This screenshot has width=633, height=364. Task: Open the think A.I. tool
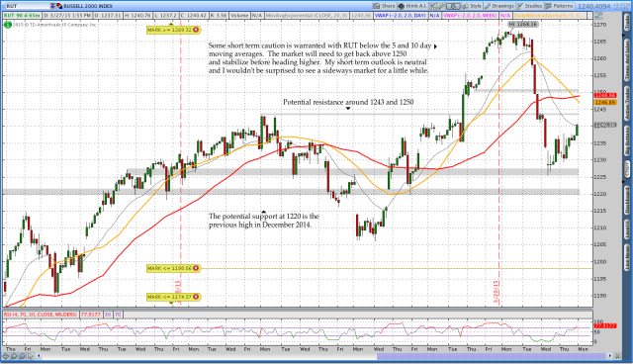(412, 6)
